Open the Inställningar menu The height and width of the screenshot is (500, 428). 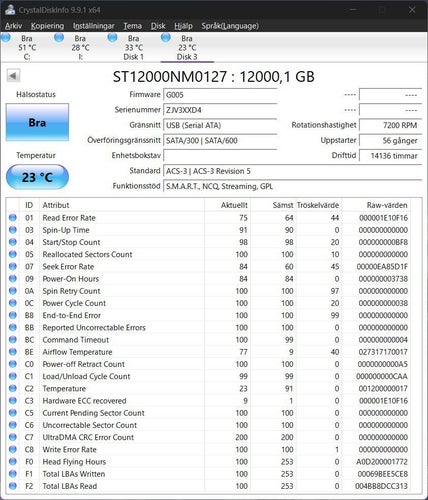click(x=94, y=26)
